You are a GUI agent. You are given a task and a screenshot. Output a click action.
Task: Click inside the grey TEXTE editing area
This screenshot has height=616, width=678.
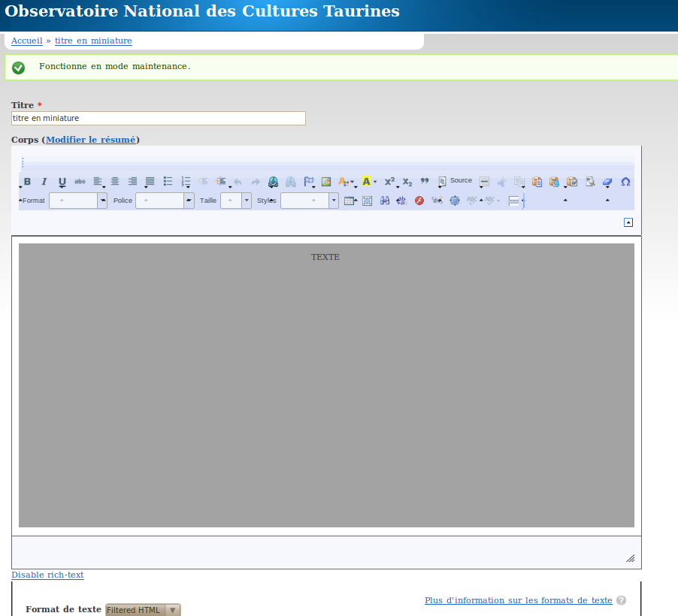coord(326,385)
